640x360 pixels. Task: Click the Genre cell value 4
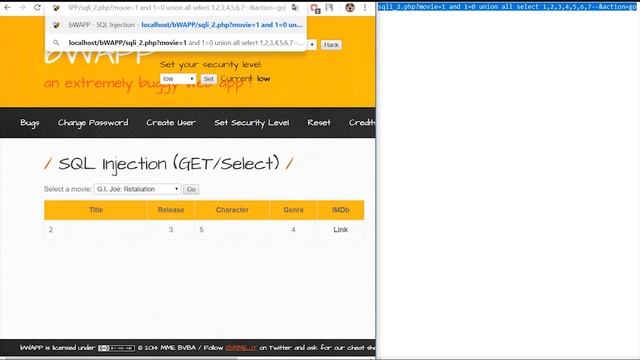pos(293,230)
